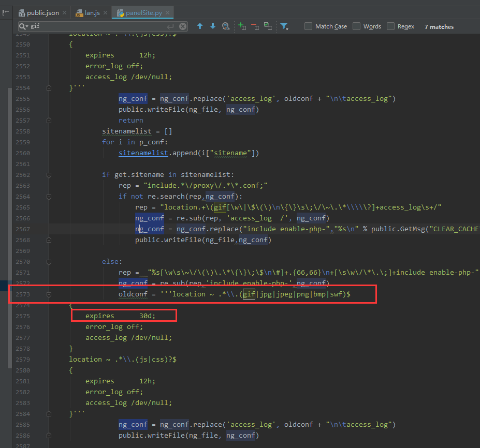Viewport: 480px width, 448px height.
Task: Open the search filter funnel dropdown
Action: click(284, 26)
